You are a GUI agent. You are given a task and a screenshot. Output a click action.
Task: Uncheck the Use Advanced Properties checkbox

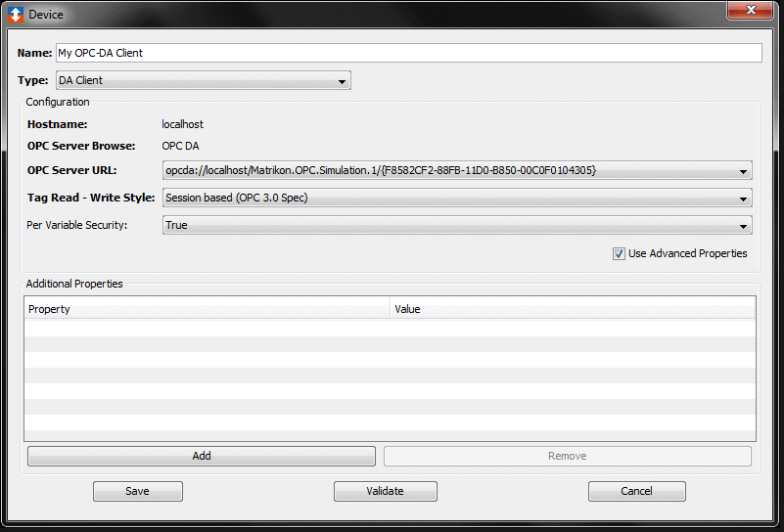(x=619, y=254)
